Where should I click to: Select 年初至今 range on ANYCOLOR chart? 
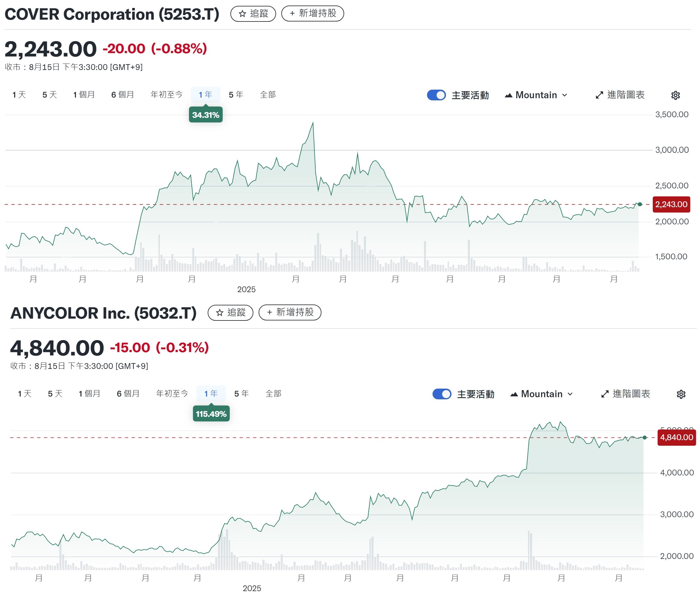pos(172,394)
